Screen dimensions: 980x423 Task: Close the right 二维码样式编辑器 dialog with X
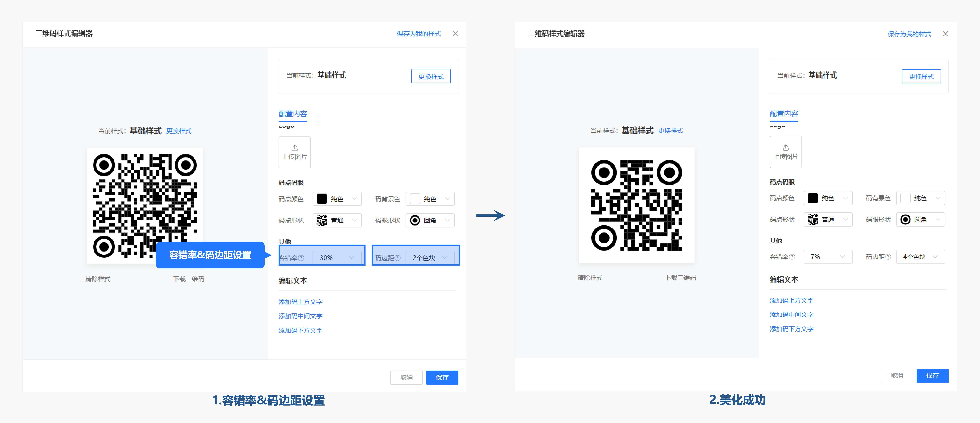point(945,34)
